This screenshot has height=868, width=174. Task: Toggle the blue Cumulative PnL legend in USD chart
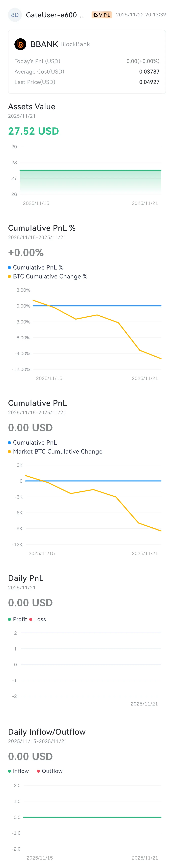pyautogui.click(x=32, y=442)
